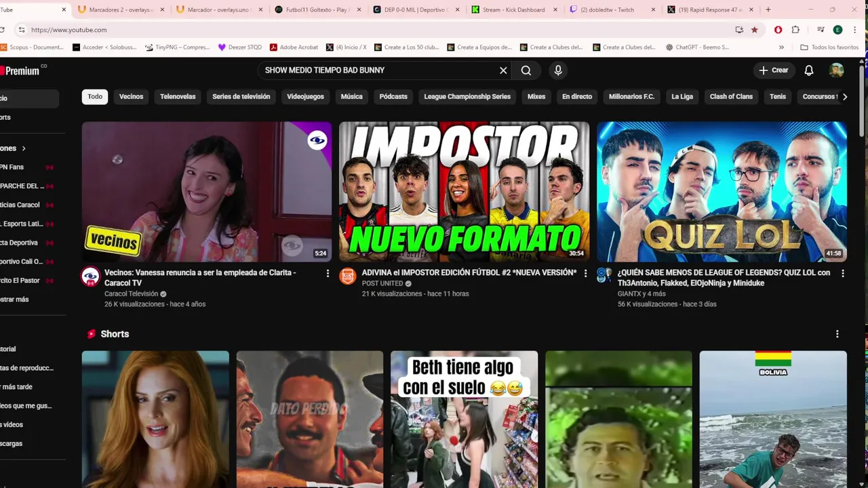Open the Deportivo Cali subscription

tap(28, 262)
